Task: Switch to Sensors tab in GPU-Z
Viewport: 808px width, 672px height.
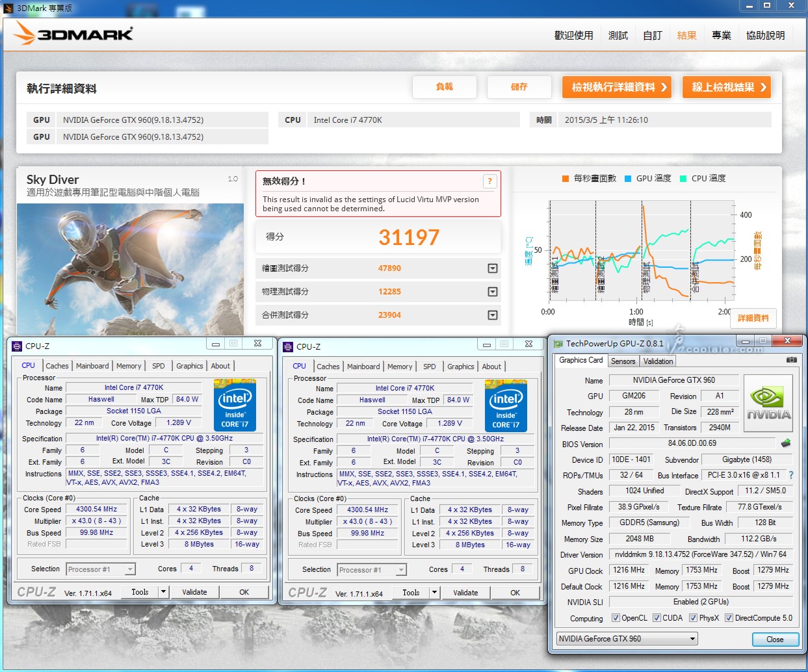Action: coord(623,361)
